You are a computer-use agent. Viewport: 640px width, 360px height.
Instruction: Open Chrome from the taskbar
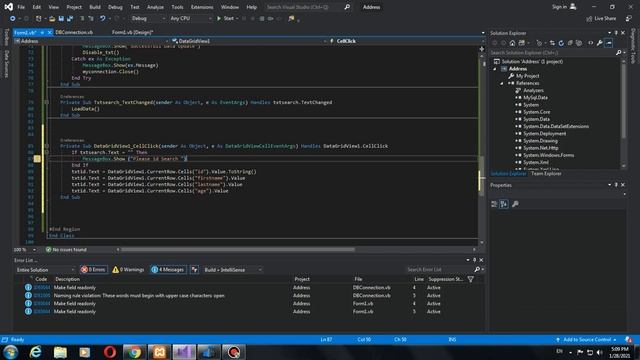coord(134,352)
